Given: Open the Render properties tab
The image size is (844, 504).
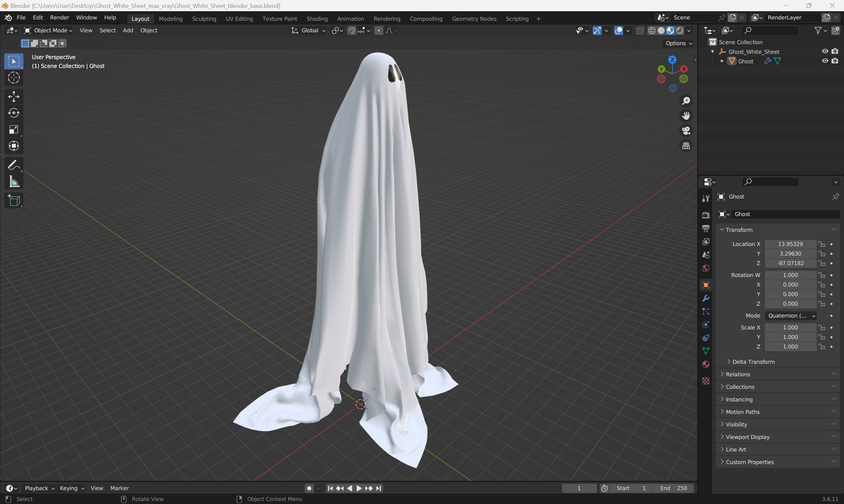Looking at the screenshot, I should pos(706,215).
